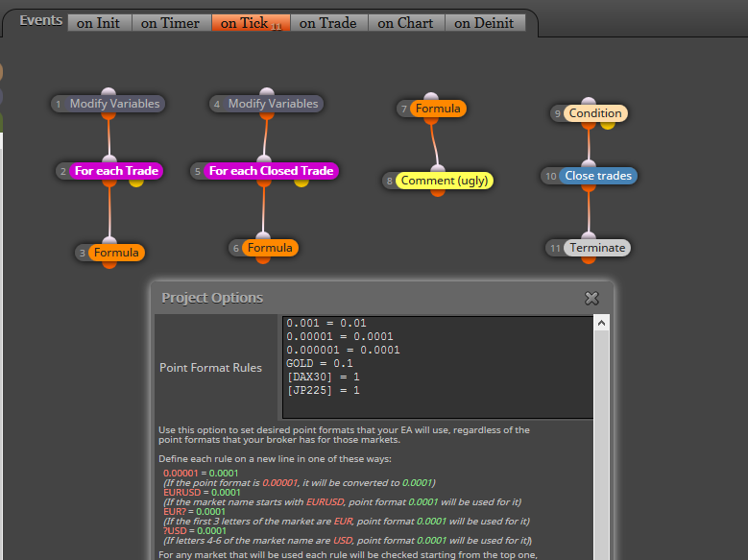Select Formula block numbered 6
Image resolution: width=748 pixels, height=560 pixels.
263,248
